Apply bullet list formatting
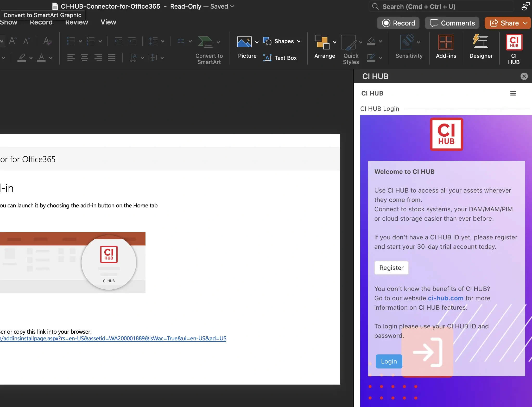Image resolution: width=532 pixels, height=407 pixels. [x=71, y=41]
